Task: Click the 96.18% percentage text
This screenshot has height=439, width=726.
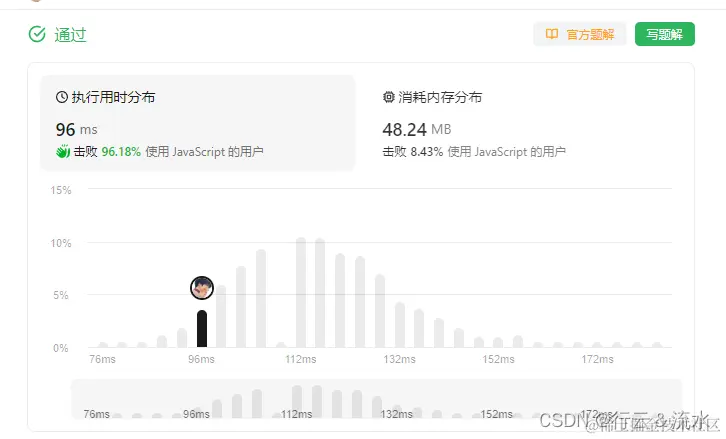Action: pyautogui.click(x=121, y=152)
